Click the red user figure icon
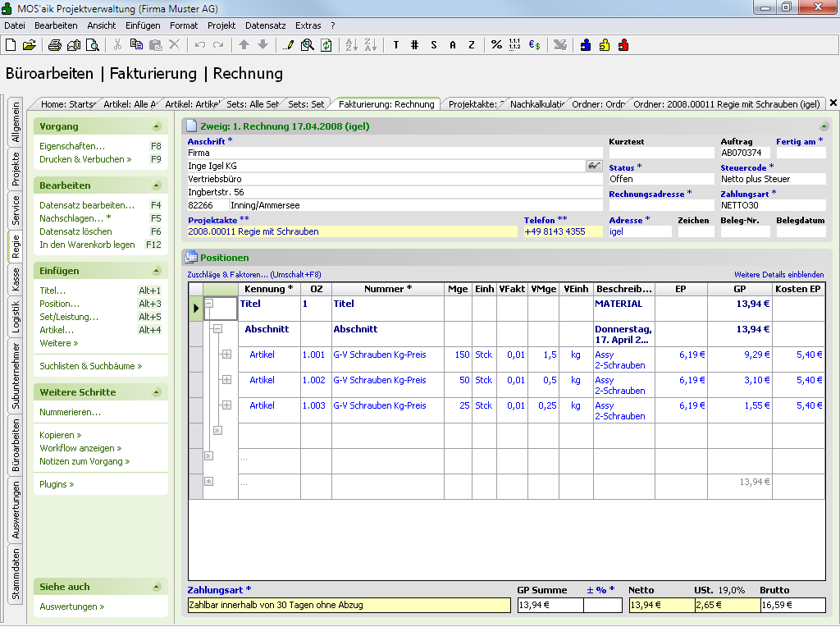Image resolution: width=840 pixels, height=627 pixels. pyautogui.click(x=623, y=45)
